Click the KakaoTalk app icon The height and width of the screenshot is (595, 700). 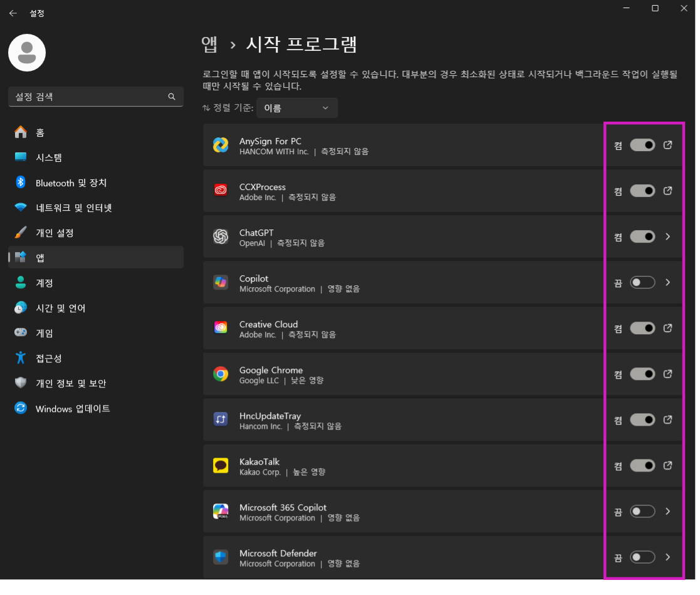click(221, 465)
